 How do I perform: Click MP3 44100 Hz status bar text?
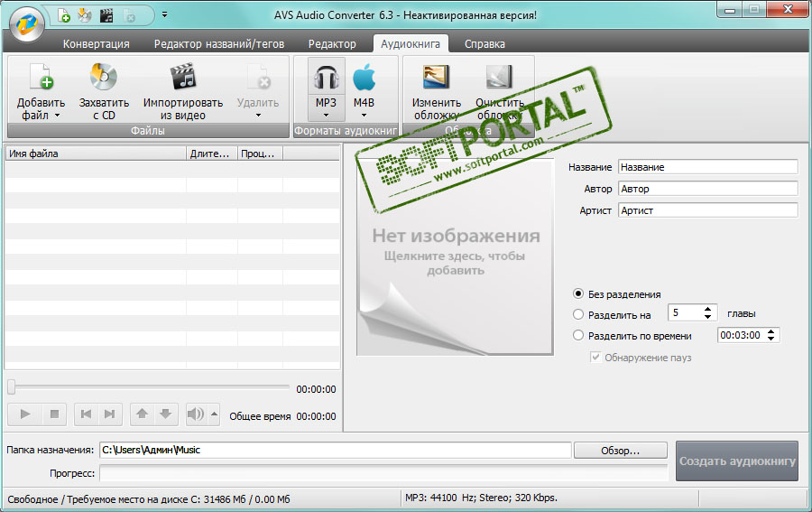481,498
